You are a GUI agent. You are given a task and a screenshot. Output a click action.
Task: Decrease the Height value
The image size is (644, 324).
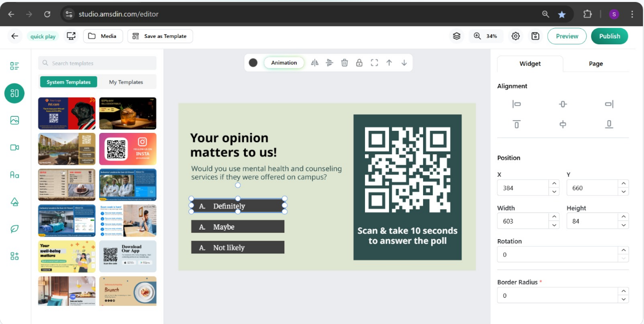click(624, 225)
